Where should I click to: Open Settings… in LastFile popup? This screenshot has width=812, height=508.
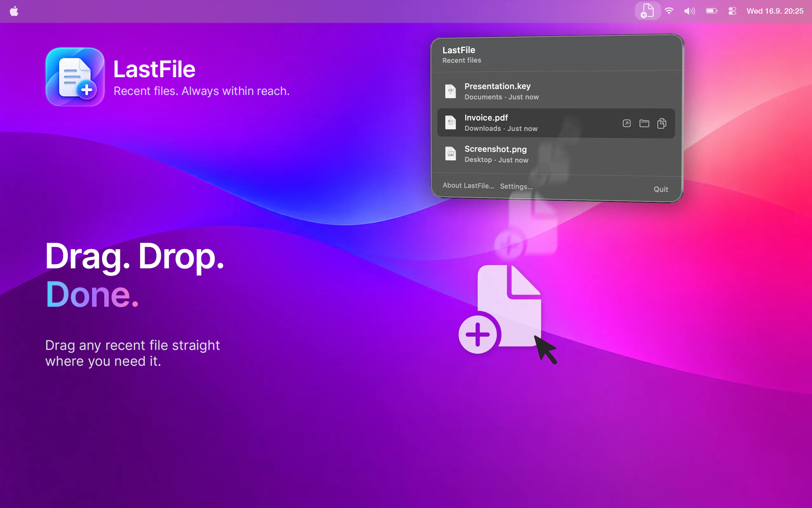click(516, 186)
